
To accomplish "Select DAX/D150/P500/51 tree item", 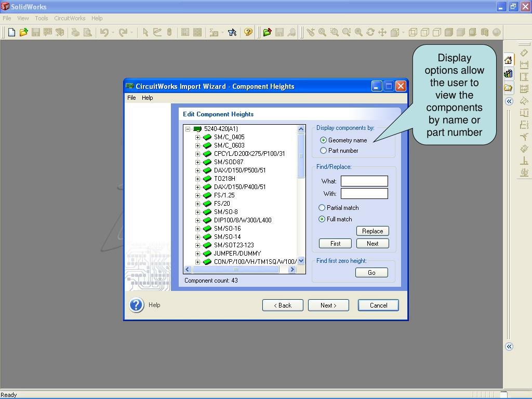I will coord(240,170).
